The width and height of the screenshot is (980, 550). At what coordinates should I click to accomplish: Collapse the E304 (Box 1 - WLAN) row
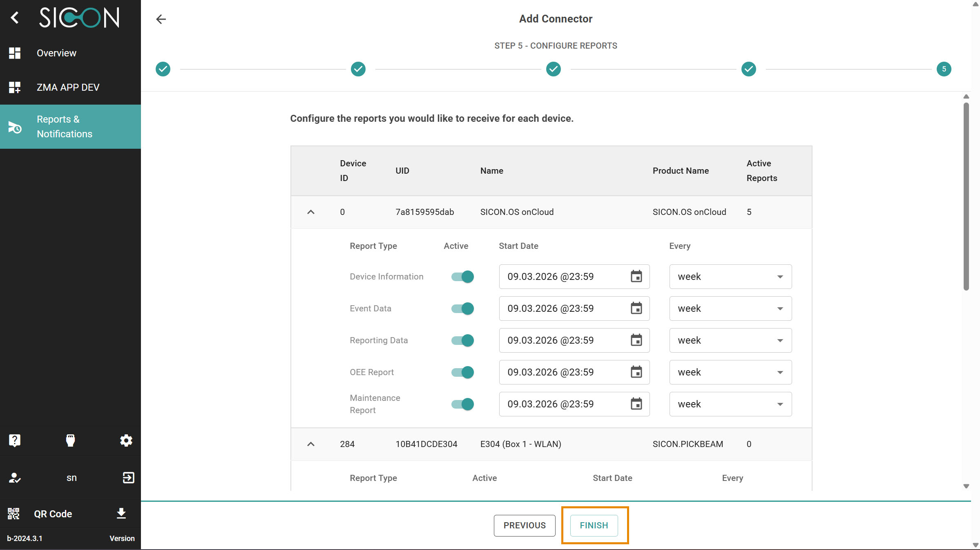click(311, 444)
